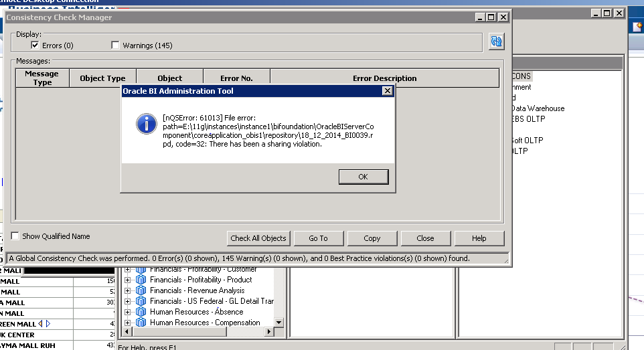Click the consistency check status bar message
644x350 pixels.
(x=239, y=258)
